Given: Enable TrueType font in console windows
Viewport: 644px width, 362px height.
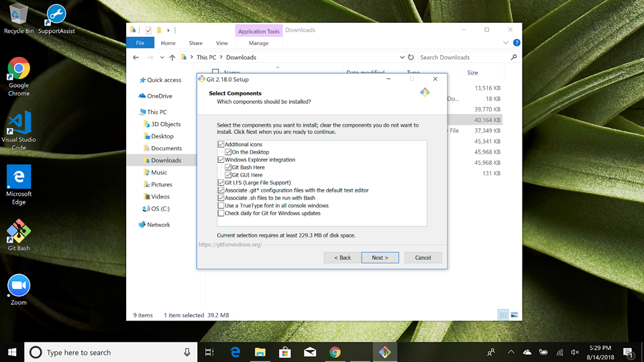Looking at the screenshot, I should (x=221, y=206).
